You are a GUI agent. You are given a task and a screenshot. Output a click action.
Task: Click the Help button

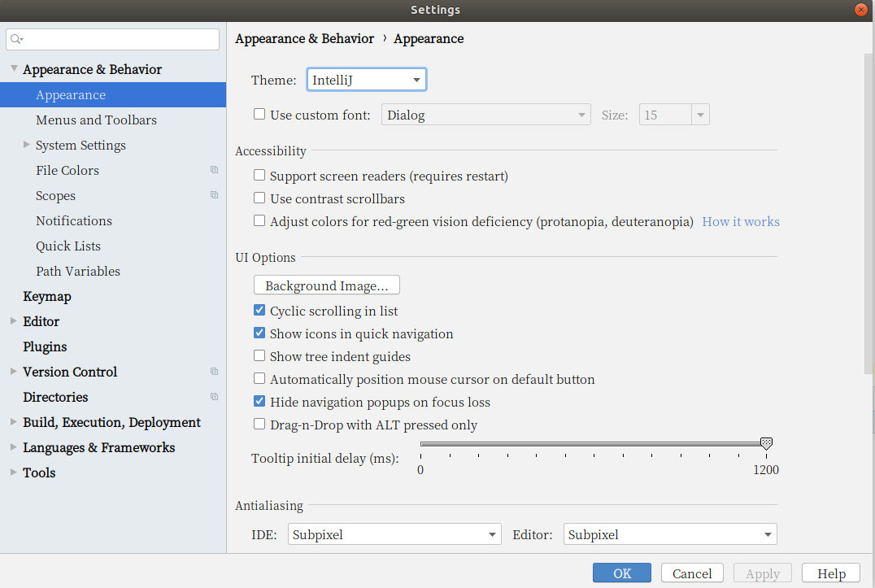coord(831,573)
